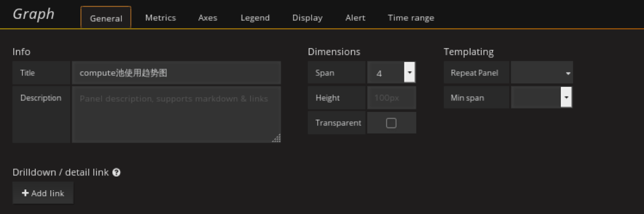
Task: Toggle the Transparent checkbox
Action: [x=391, y=123]
